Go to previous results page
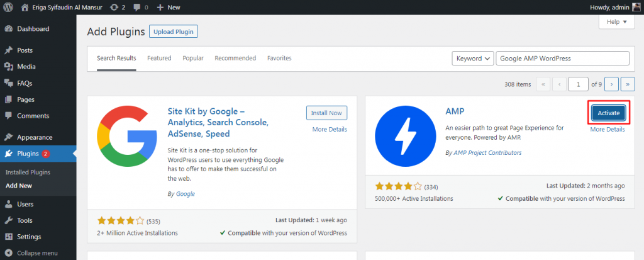644x260 pixels. point(559,84)
